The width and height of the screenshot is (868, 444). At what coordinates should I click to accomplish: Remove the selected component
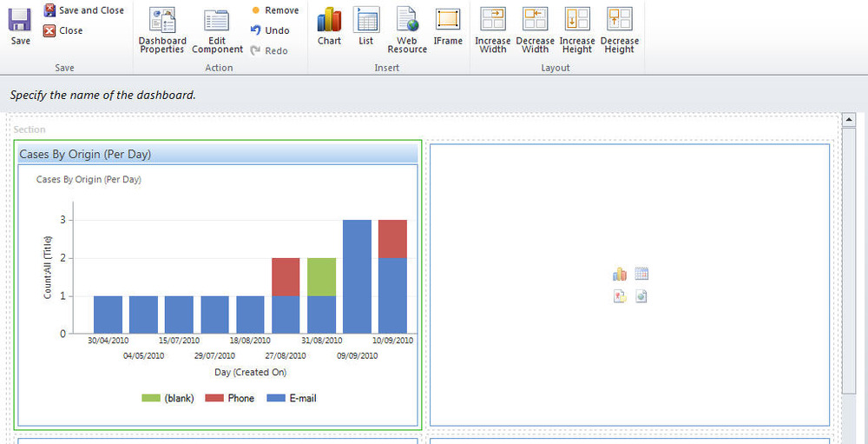pos(274,10)
